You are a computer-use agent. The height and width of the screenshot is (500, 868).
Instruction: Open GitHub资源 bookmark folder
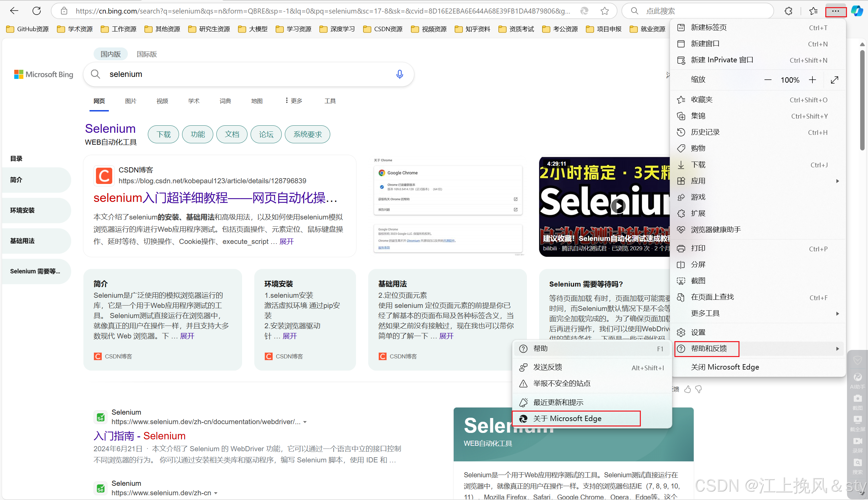point(27,29)
